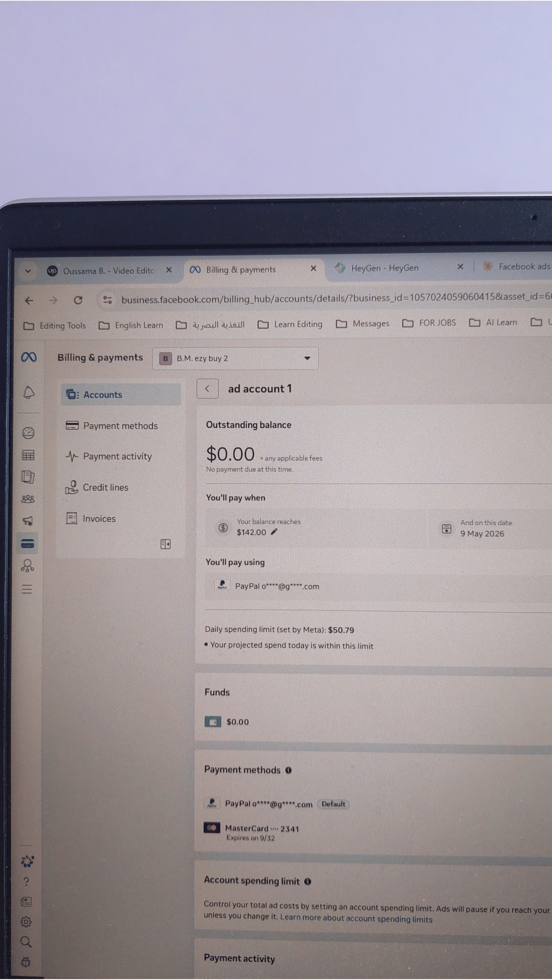This screenshot has width=552, height=980.
Task: Click the browser forward arrow
Action: coord(53,301)
